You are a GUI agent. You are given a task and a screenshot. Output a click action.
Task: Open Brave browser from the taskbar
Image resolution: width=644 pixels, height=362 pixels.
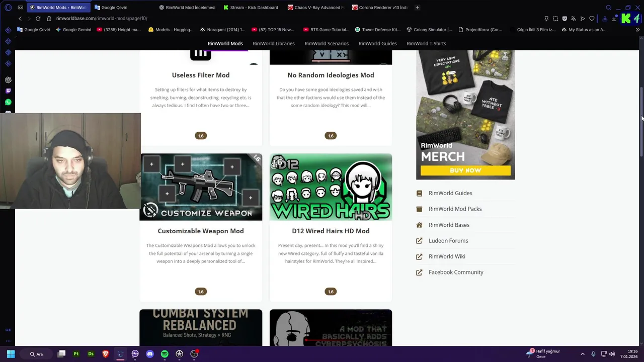106,354
